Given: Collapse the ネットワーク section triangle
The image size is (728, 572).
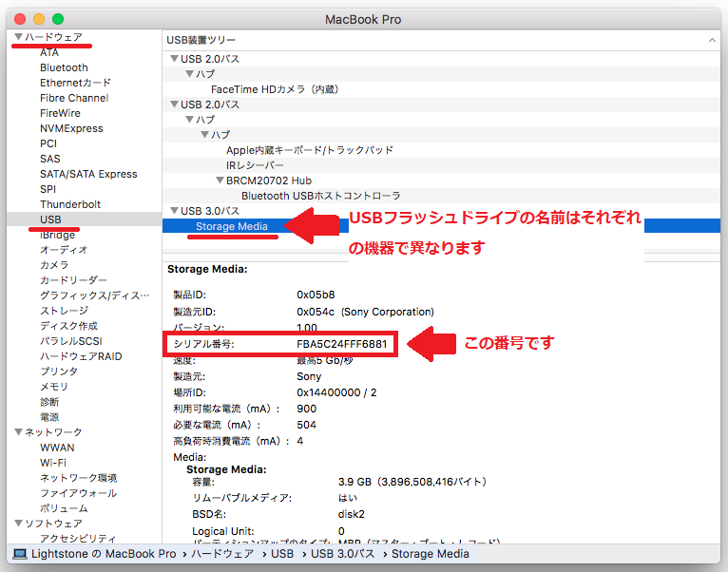Looking at the screenshot, I should [19, 431].
